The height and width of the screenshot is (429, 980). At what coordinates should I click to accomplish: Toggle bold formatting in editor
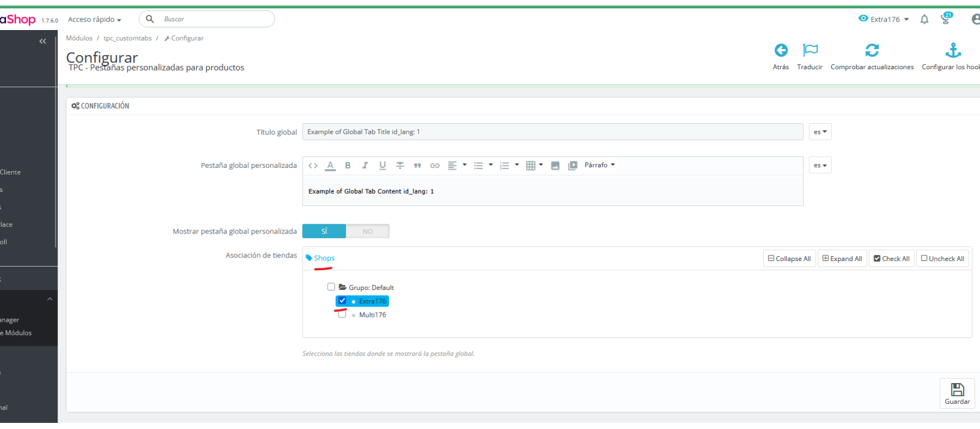click(348, 165)
